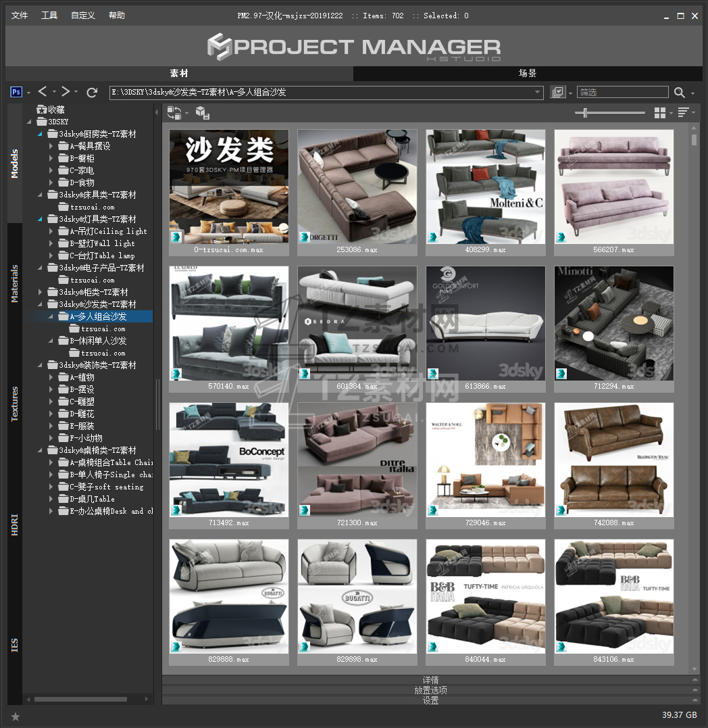This screenshot has width=708, height=728.
Task: Go back with the left arrow
Action: point(43,91)
